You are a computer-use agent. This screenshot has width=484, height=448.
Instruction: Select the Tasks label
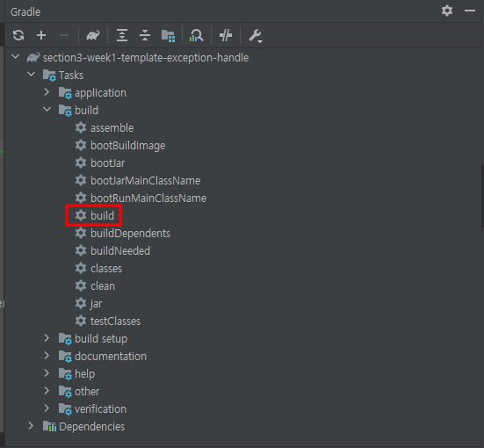click(x=71, y=76)
